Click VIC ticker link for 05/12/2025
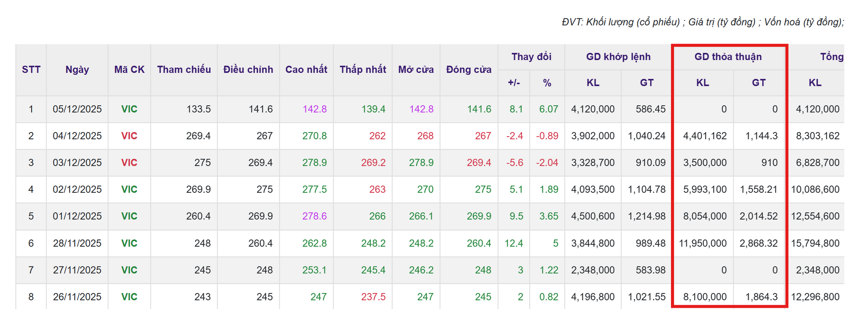Image resolution: width=868 pixels, height=309 pixels. pyautogui.click(x=129, y=109)
